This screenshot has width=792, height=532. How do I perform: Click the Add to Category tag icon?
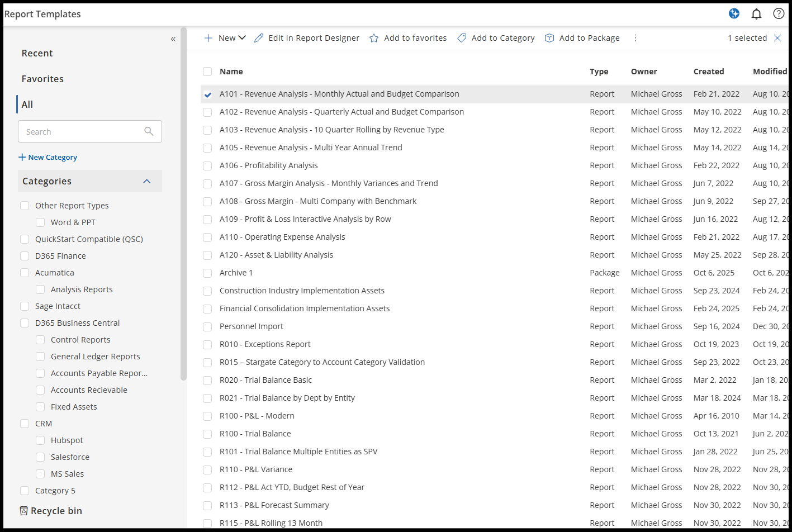pos(462,38)
